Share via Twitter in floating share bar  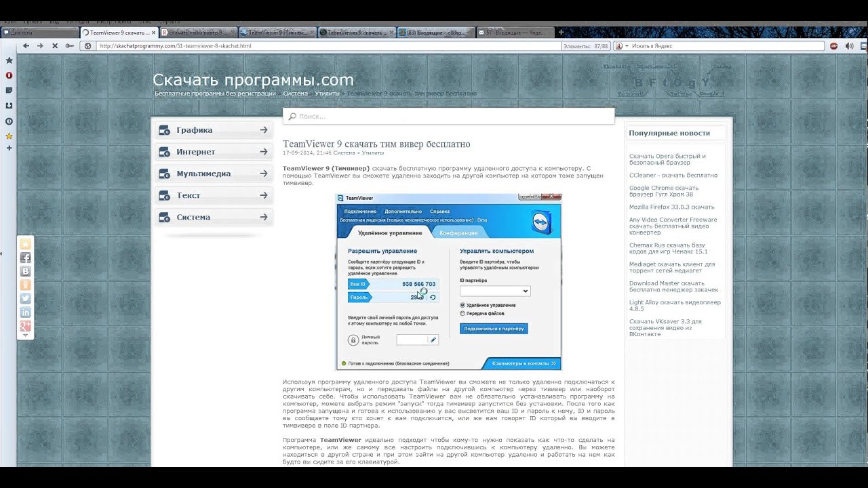coord(25,298)
